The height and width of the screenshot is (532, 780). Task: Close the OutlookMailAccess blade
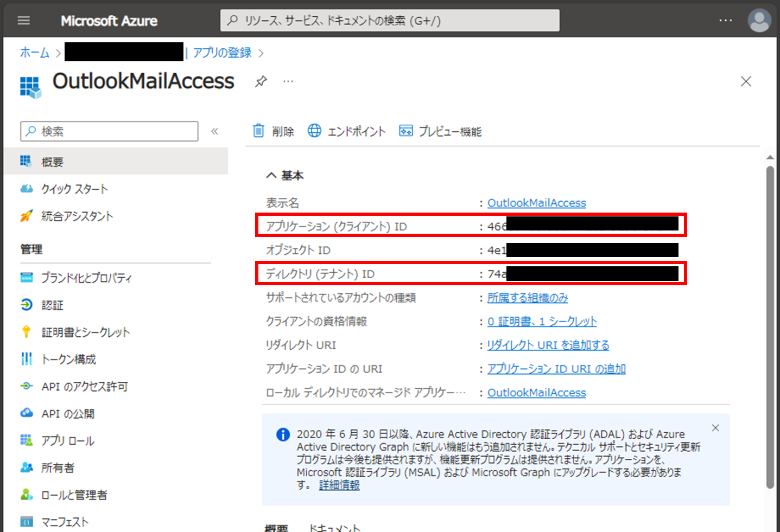pos(746,81)
